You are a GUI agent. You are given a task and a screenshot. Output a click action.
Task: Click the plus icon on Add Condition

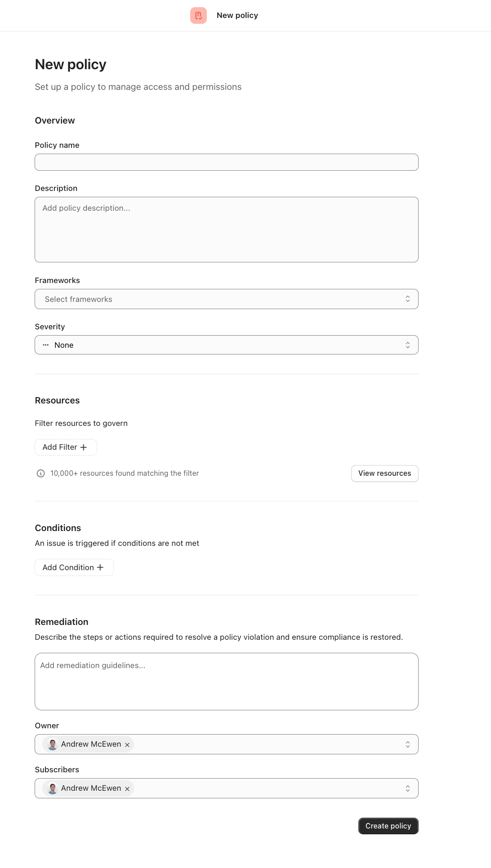click(100, 567)
